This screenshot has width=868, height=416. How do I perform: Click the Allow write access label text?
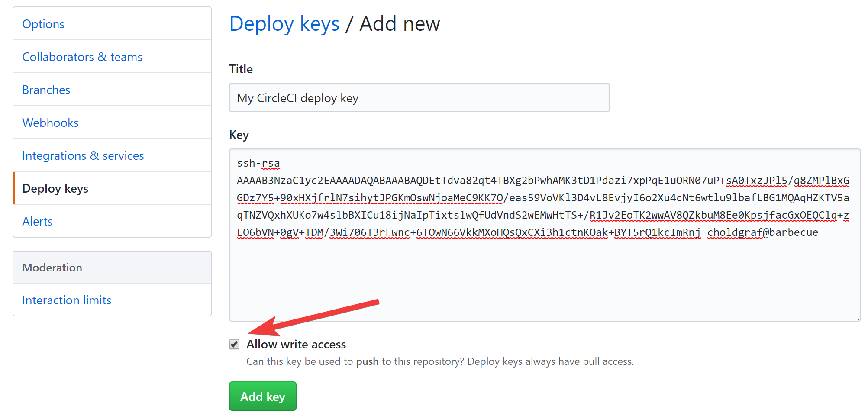(x=296, y=345)
